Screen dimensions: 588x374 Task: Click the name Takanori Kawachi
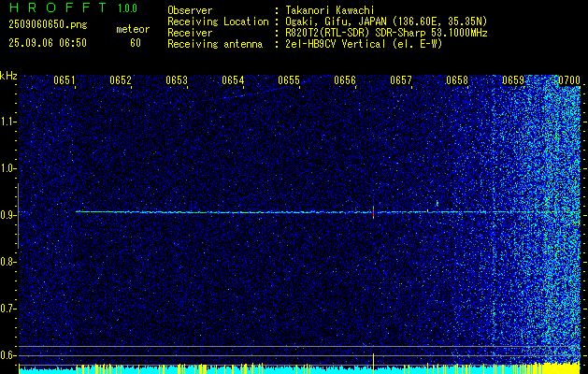click(x=330, y=10)
